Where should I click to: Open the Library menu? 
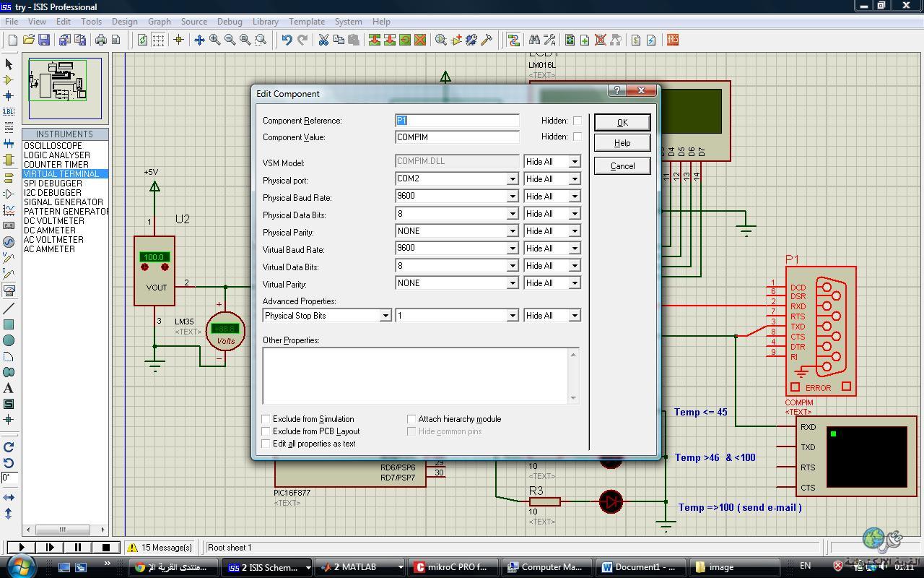pos(266,22)
